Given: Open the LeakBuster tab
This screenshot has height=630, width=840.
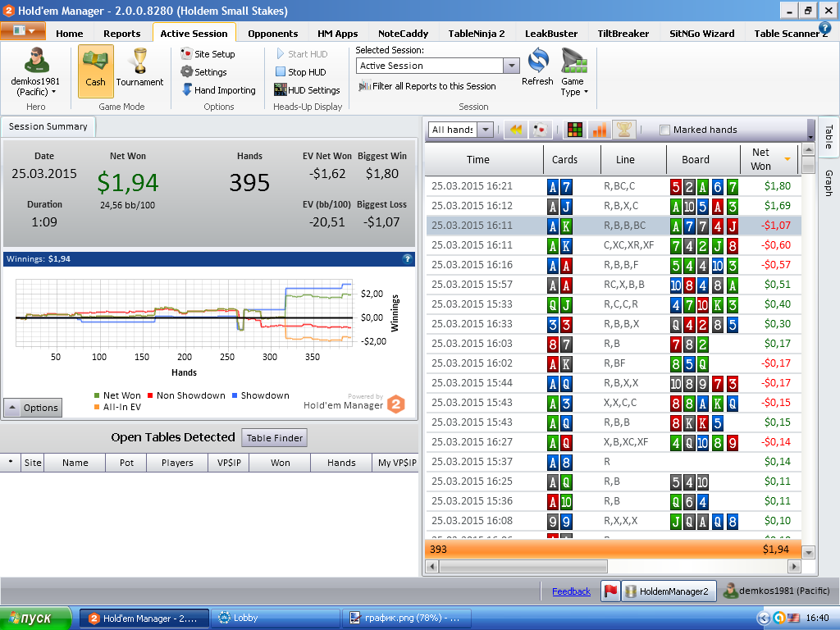Looking at the screenshot, I should (551, 33).
